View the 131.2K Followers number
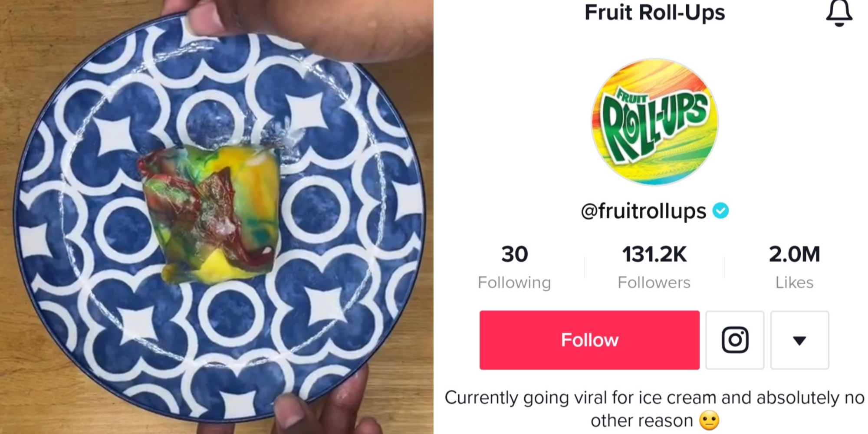868x434 pixels. [654, 254]
